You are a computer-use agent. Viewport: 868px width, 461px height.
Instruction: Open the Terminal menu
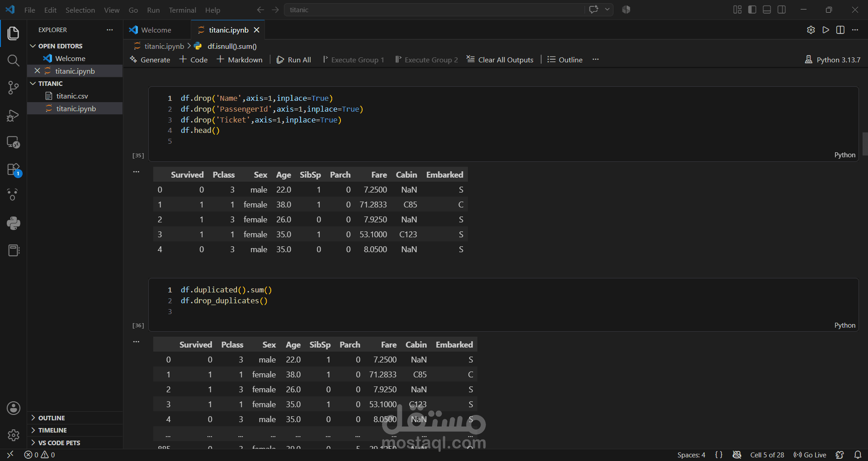point(182,10)
